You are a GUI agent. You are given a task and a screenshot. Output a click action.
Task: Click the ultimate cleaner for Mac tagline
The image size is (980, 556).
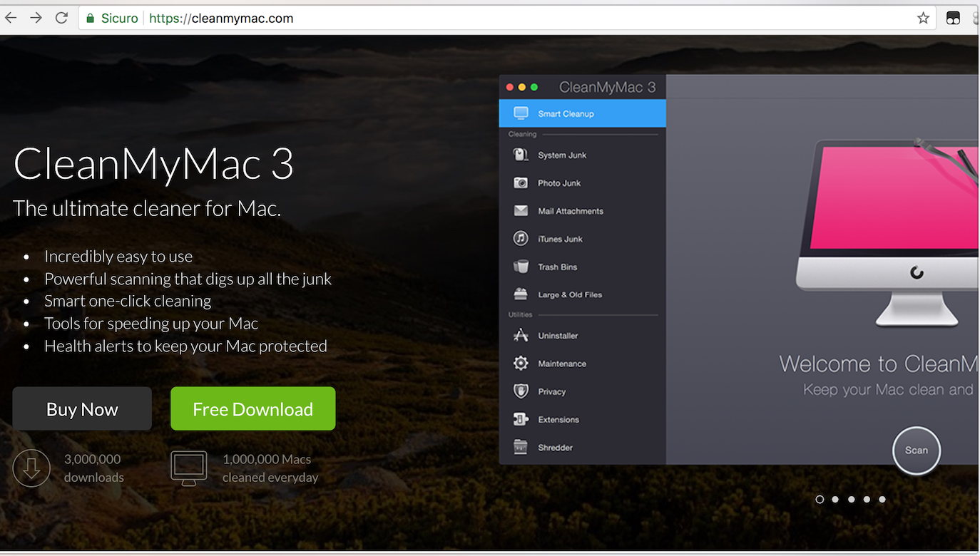[x=147, y=208]
